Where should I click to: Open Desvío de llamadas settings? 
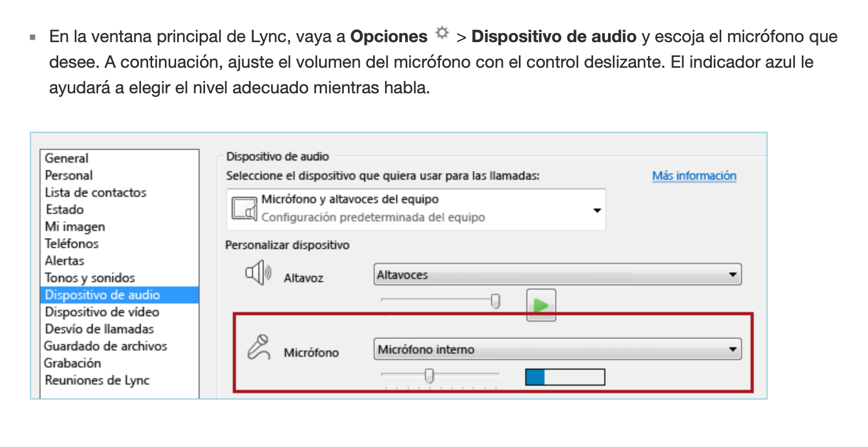pos(99,329)
